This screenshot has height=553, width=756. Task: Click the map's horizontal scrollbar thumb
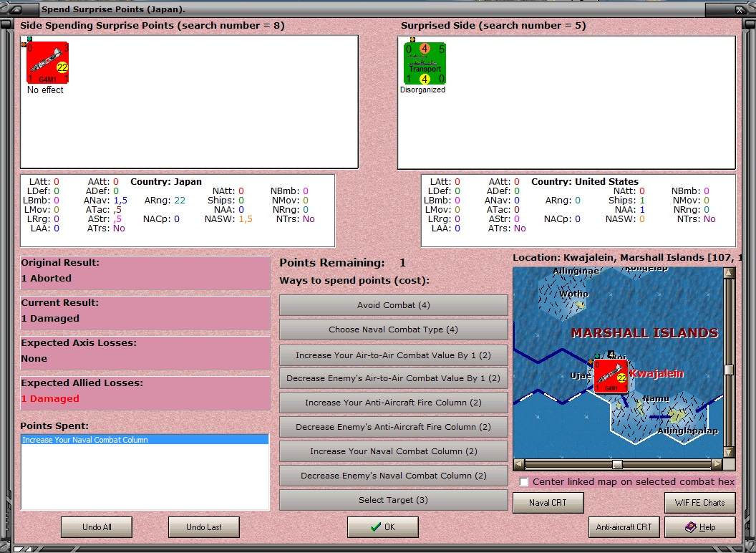(x=617, y=464)
